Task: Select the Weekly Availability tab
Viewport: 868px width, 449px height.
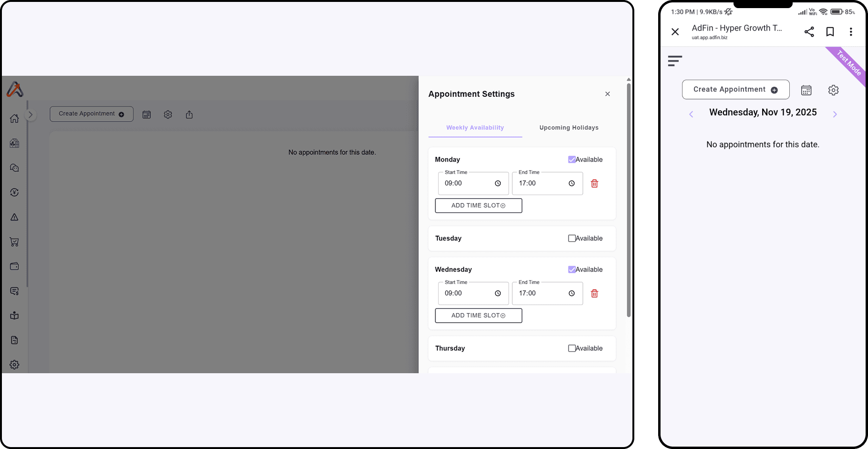Action: [x=475, y=127]
